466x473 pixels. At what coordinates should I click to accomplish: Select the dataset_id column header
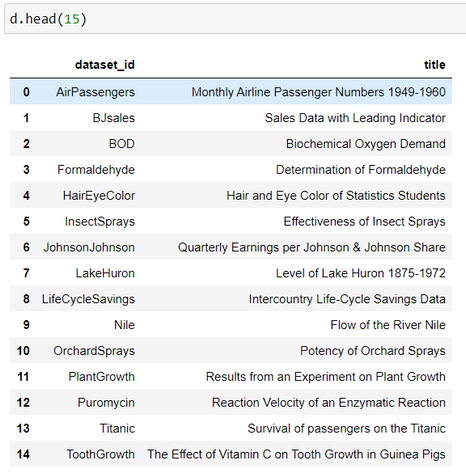(105, 65)
